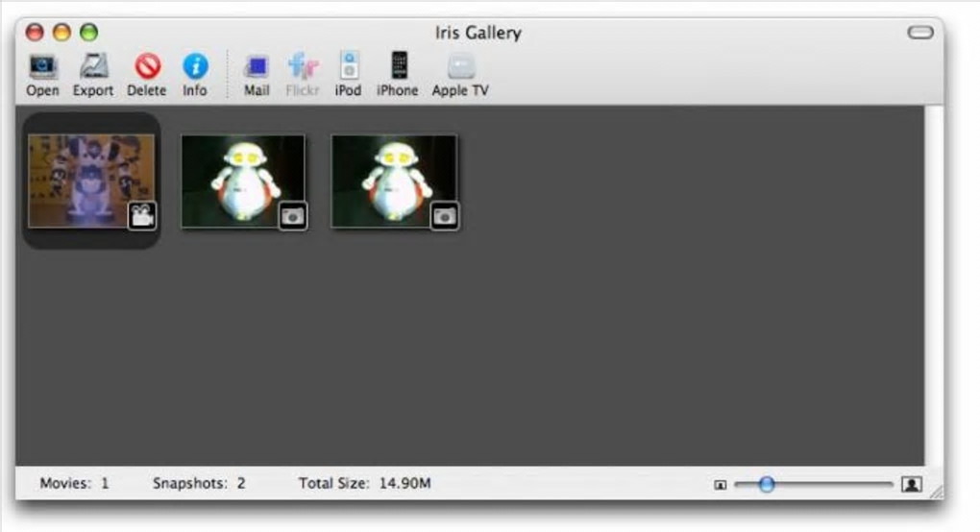Zoom the window with green button
Screen dimensions: 980x532
click(88, 32)
